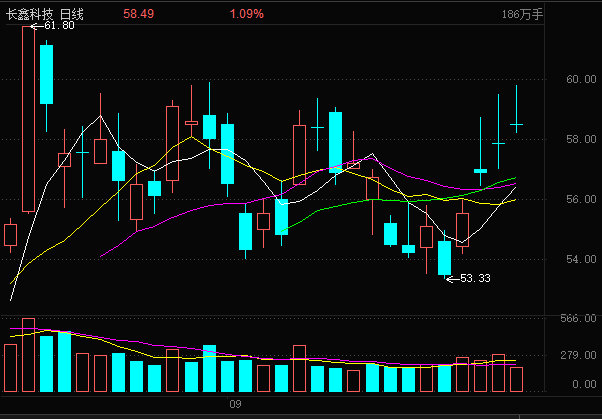
Task: Click the 1.09% change value
Action: pyautogui.click(x=247, y=15)
